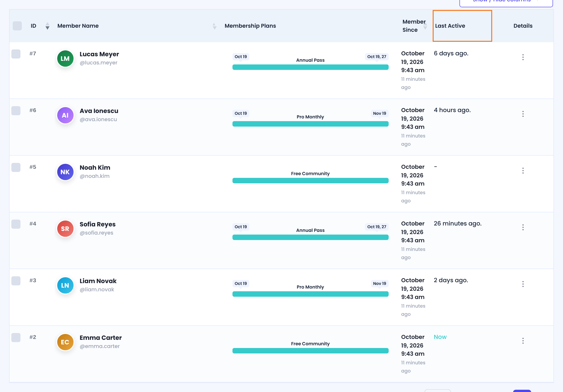Open three-dot menu for Liam Novak
Viewport: 563px width, 392px height.
pos(523,284)
